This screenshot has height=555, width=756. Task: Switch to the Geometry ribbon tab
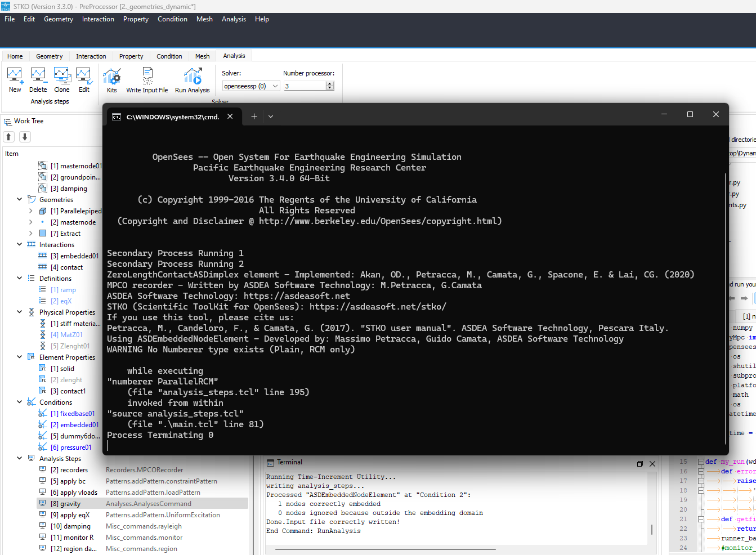pos(50,56)
